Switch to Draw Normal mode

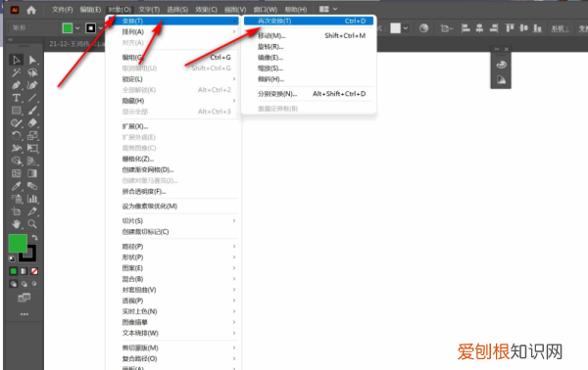point(14,284)
